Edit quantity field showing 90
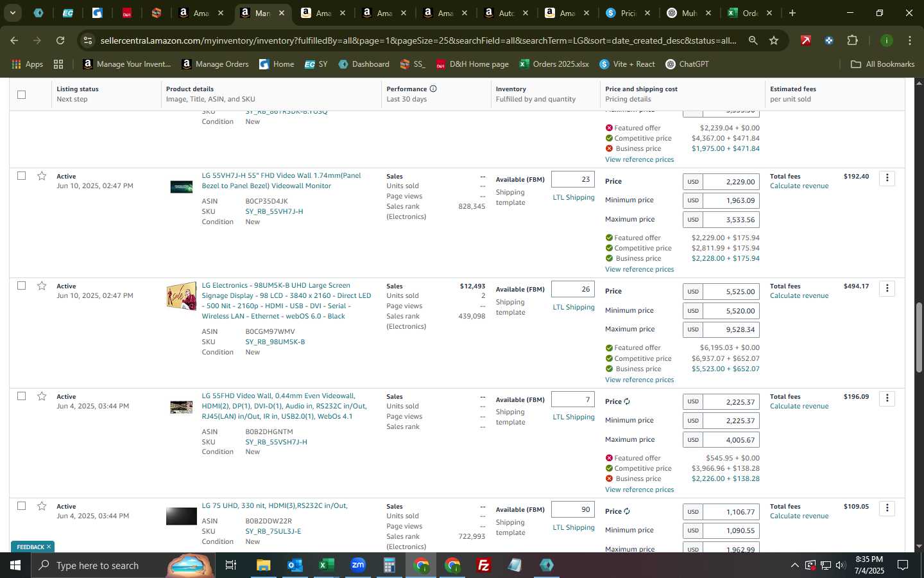 [573, 509]
